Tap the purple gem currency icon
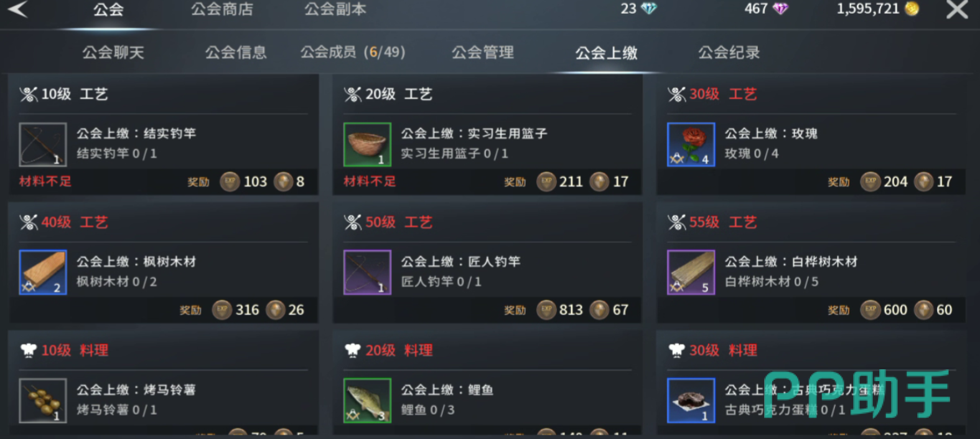 coord(780,9)
